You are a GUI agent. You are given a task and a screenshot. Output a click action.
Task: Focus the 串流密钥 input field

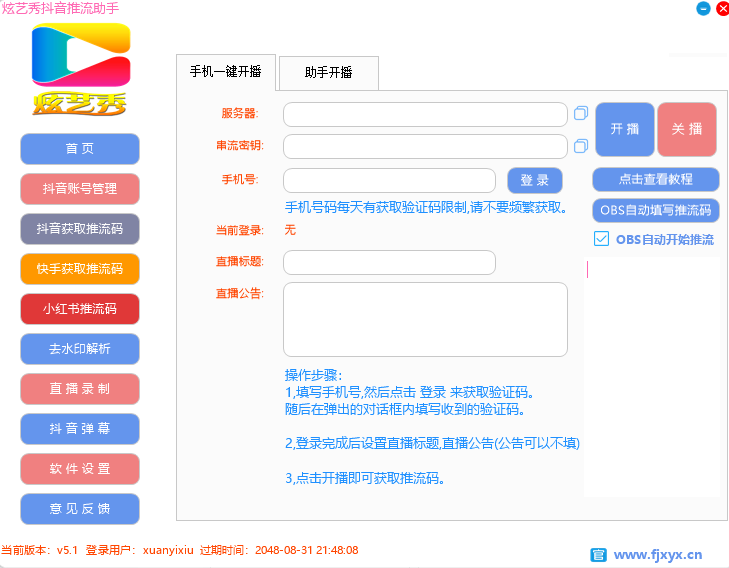[425, 146]
